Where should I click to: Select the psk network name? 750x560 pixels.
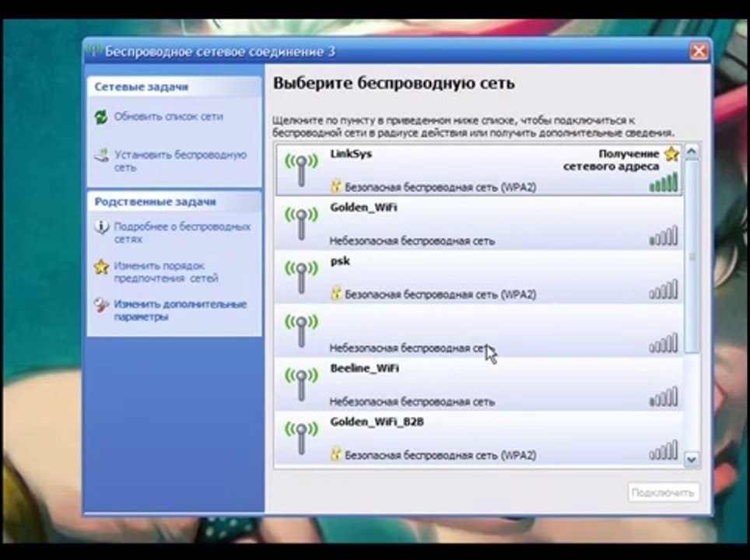(340, 261)
